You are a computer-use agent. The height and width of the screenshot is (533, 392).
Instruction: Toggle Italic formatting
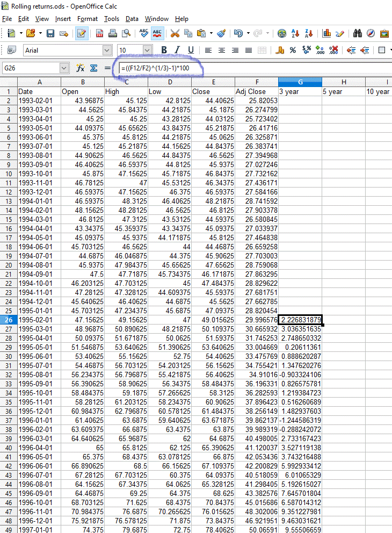[177, 50]
